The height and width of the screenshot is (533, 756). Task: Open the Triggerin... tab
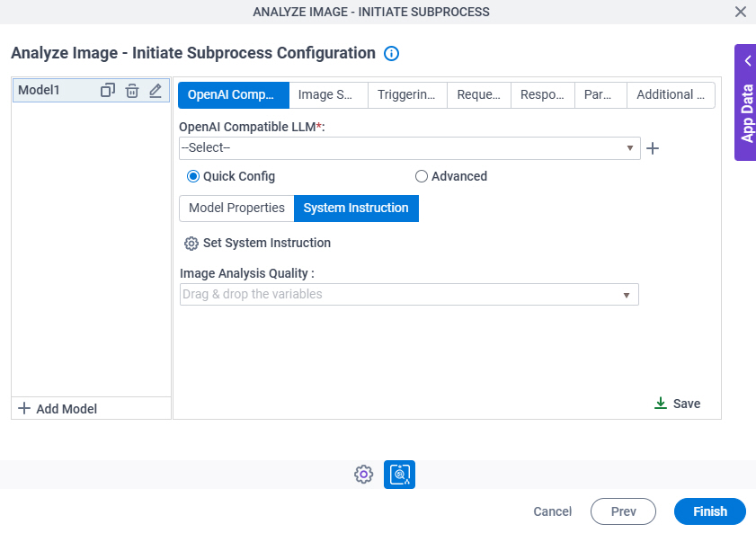(407, 95)
